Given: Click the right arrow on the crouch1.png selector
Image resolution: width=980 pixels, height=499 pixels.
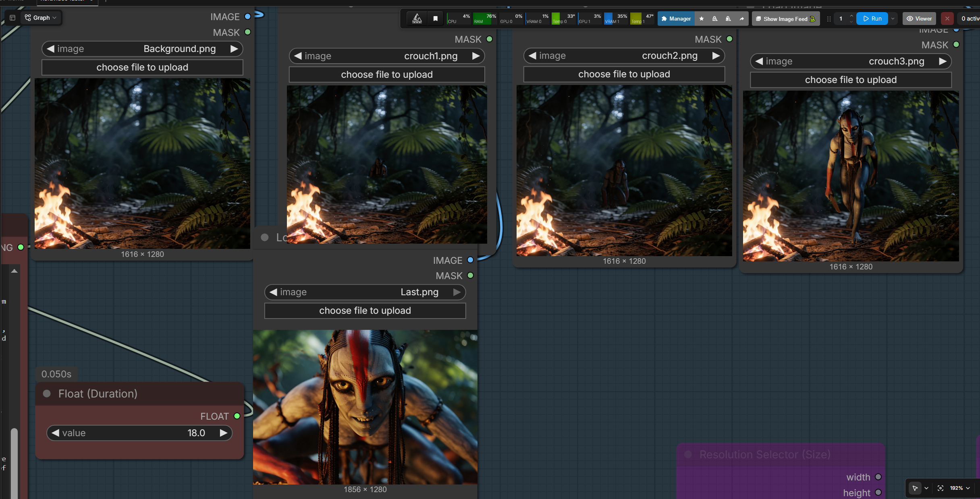Looking at the screenshot, I should click(x=476, y=56).
